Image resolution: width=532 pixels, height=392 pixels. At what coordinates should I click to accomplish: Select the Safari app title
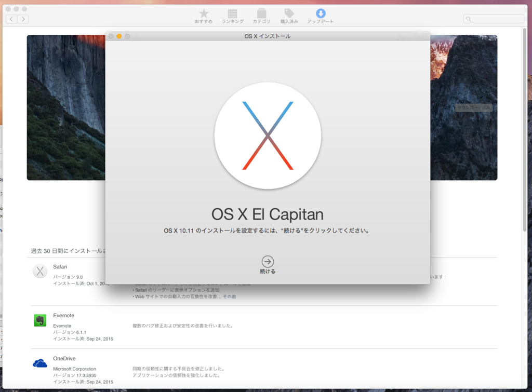point(60,267)
